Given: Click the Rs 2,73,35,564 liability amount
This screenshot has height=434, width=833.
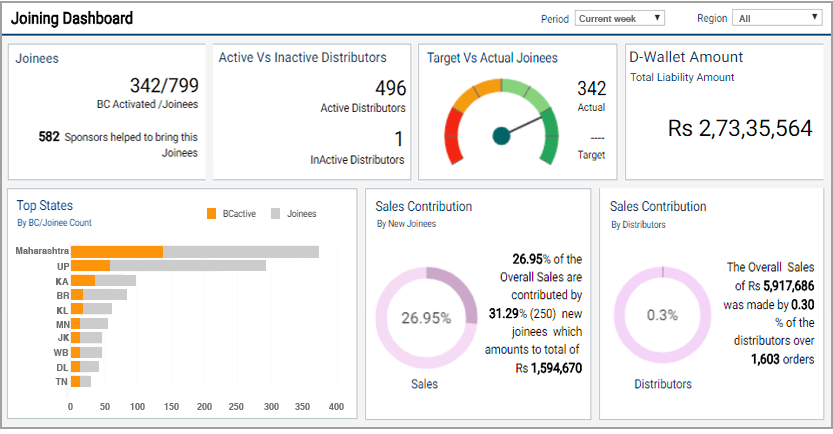Looking at the screenshot, I should click(740, 128).
